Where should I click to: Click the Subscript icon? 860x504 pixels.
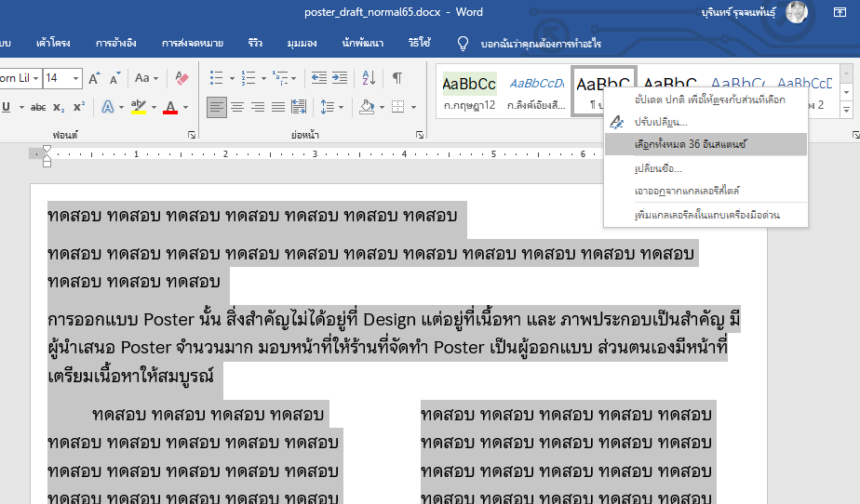(x=59, y=108)
